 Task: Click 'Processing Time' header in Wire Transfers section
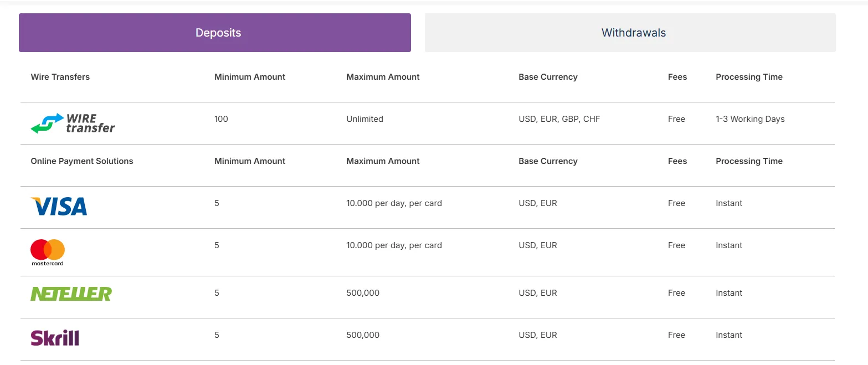749,77
